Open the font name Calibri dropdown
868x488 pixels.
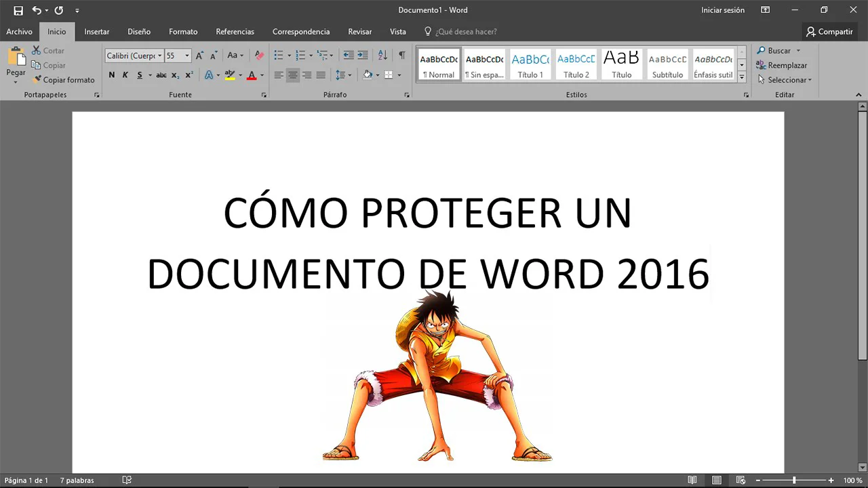point(160,56)
